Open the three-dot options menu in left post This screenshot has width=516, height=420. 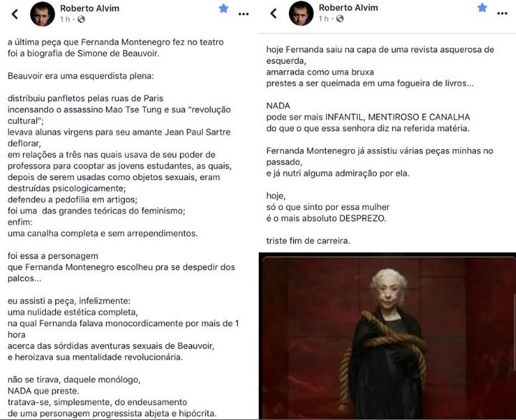[244, 14]
